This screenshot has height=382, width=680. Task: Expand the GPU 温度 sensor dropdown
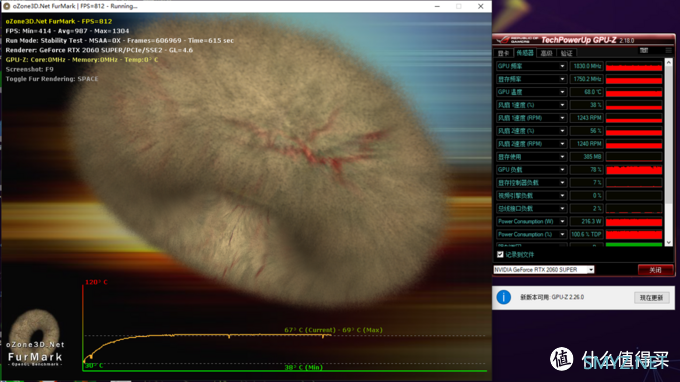tap(562, 92)
